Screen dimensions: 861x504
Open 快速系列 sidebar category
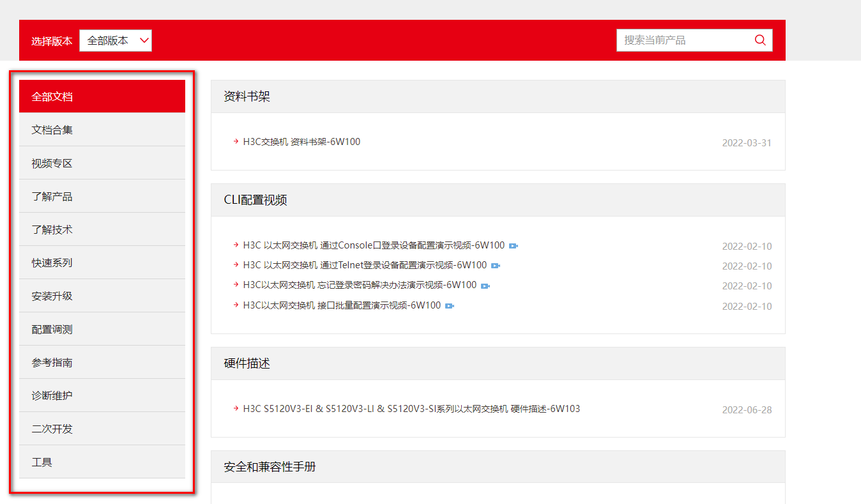[102, 263]
